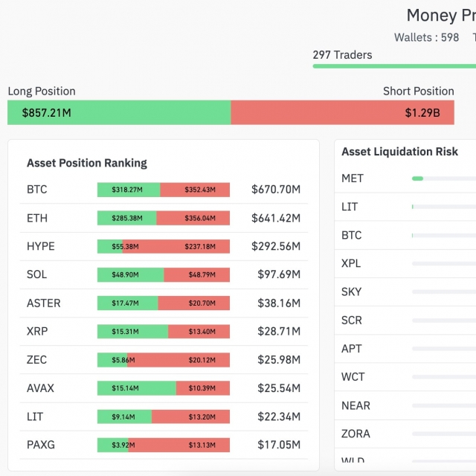Click the MET liquidation risk progress bar

coord(443,178)
